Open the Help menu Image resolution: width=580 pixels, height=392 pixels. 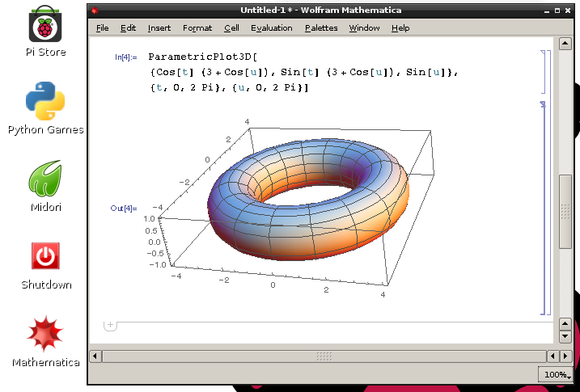(x=400, y=28)
